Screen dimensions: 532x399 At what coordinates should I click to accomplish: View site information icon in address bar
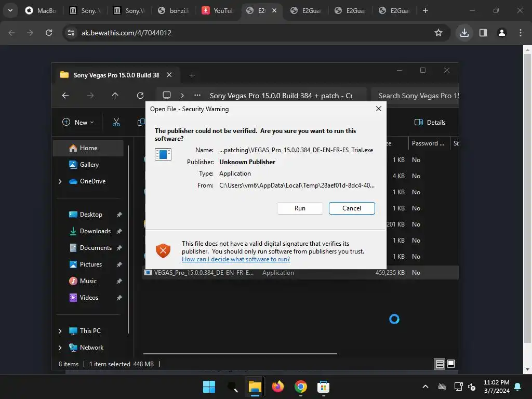tap(71, 33)
